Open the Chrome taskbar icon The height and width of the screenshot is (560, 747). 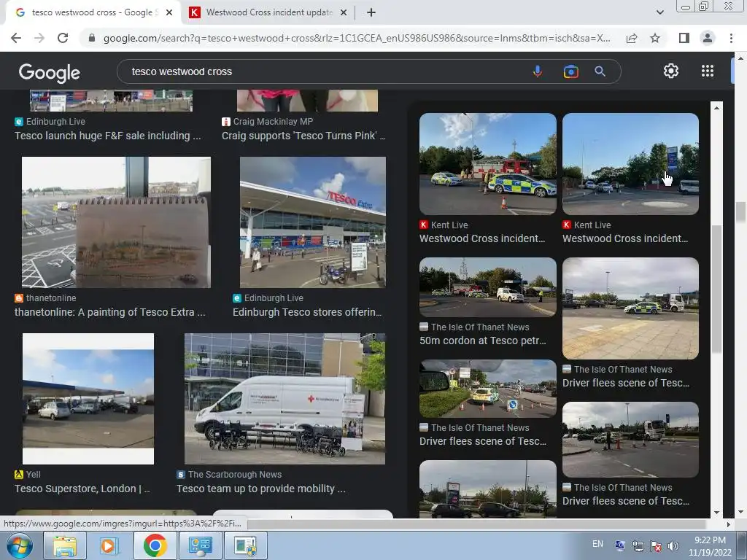tap(155, 545)
